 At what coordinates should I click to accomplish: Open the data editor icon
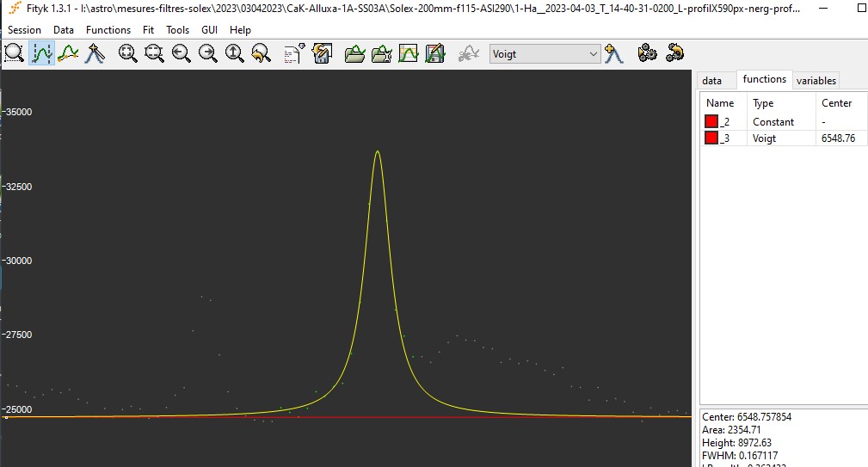point(408,53)
